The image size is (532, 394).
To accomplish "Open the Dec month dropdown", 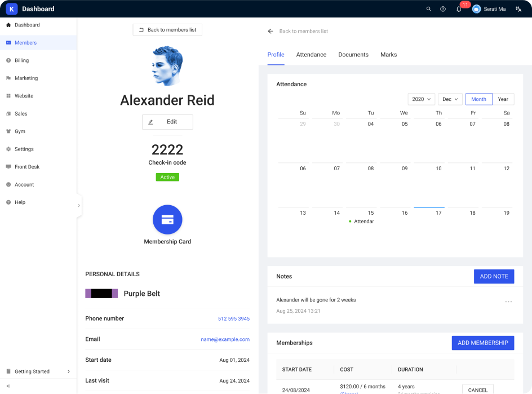I will [x=450, y=99].
